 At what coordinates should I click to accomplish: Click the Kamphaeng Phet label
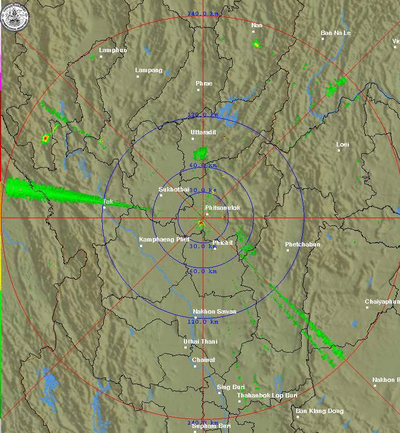click(164, 240)
